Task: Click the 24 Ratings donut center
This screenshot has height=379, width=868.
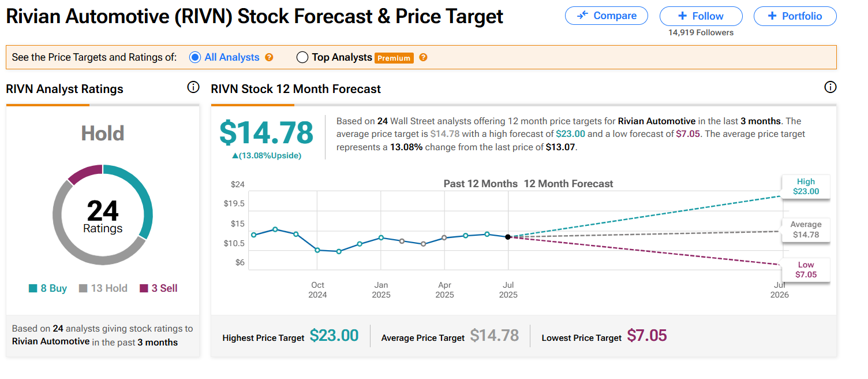Action: click(x=103, y=215)
